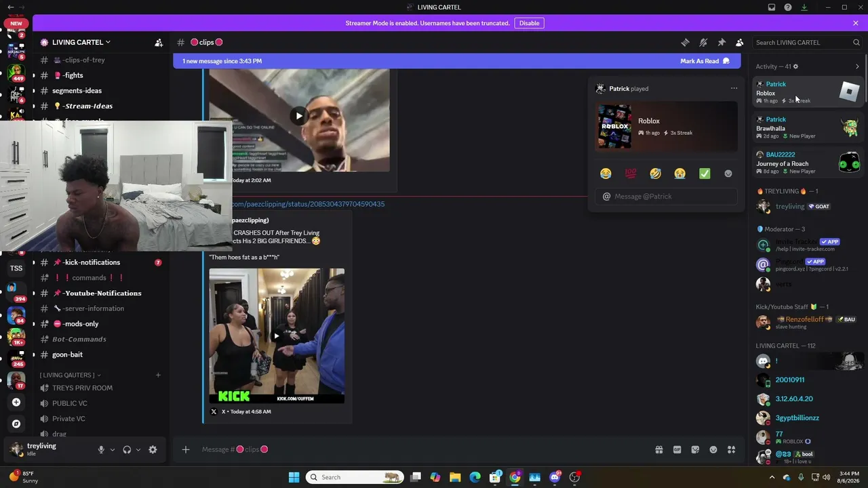Join the PUBLIC VC voice channel

pos(102,403)
